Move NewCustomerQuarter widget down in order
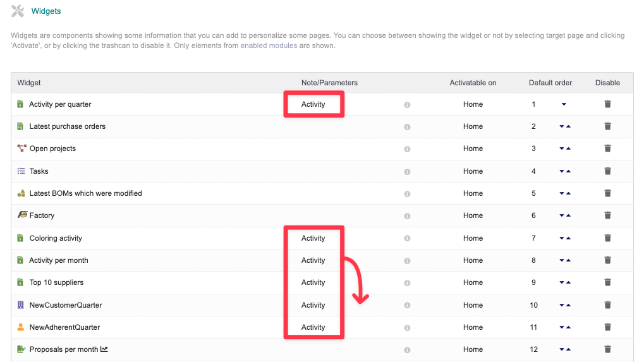The height and width of the screenshot is (362, 644). [x=561, y=305]
